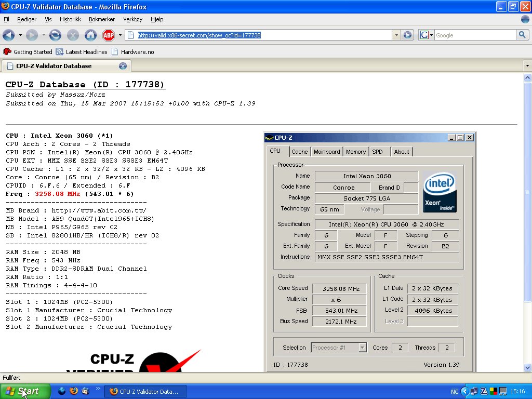
Task: Click the Go button beside address bar
Action: point(407,35)
